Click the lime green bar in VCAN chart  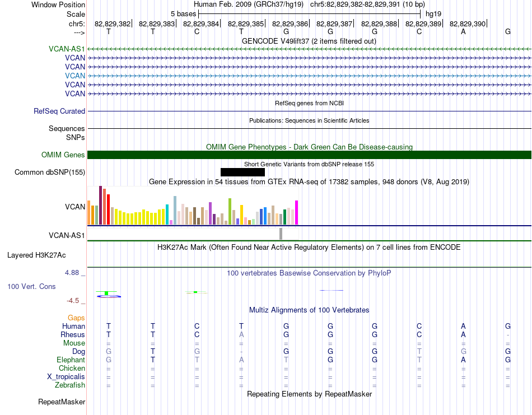pyautogui.click(x=230, y=211)
